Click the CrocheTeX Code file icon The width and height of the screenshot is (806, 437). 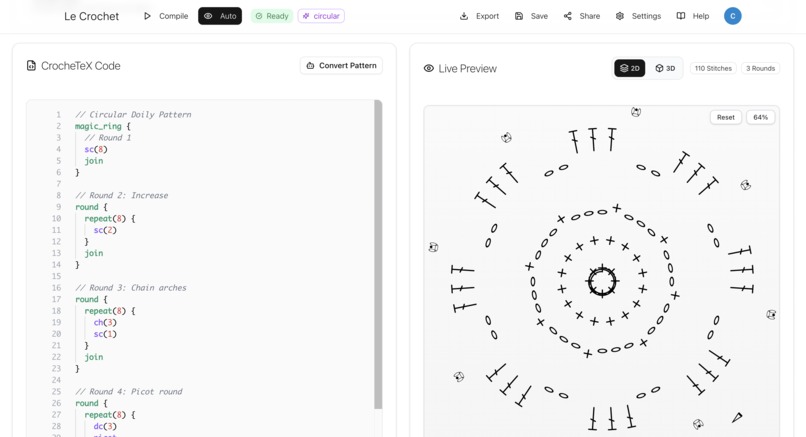coord(31,65)
